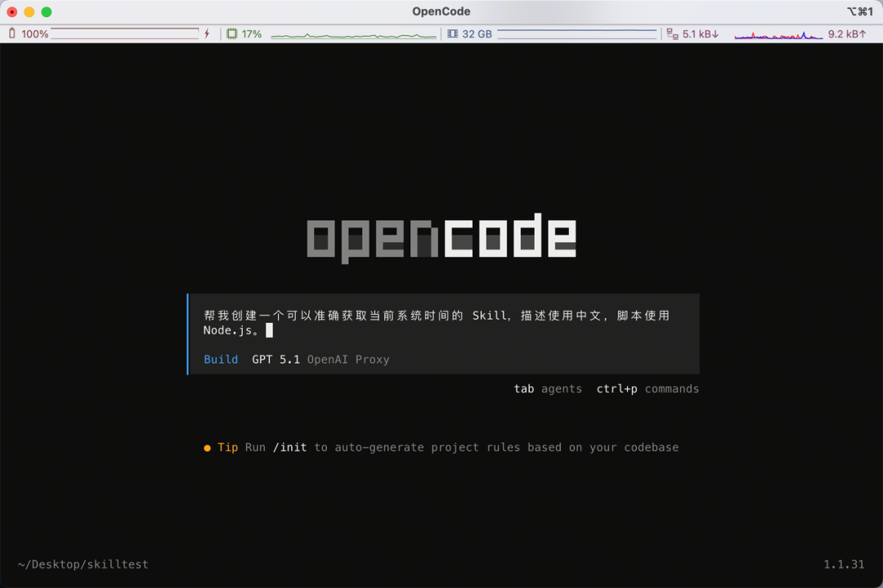Click the 32 GB memory usage graph
The image size is (883, 588).
coord(576,34)
